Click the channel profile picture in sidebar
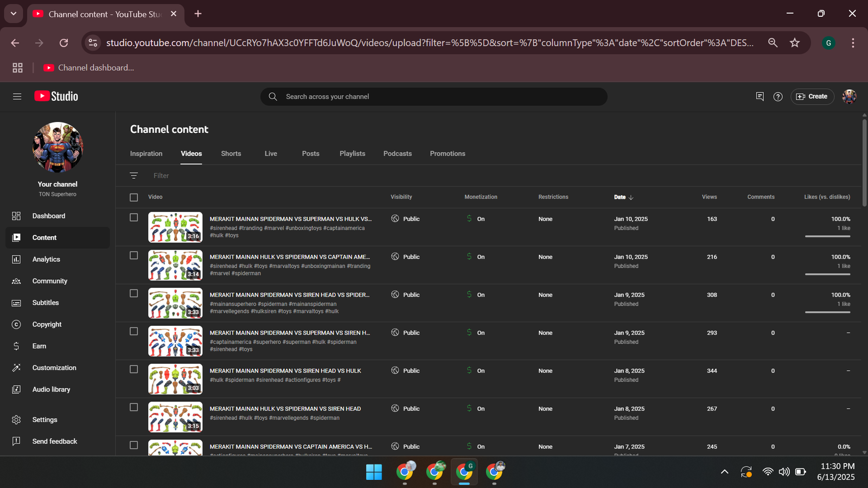The image size is (868, 488). pos(58,147)
